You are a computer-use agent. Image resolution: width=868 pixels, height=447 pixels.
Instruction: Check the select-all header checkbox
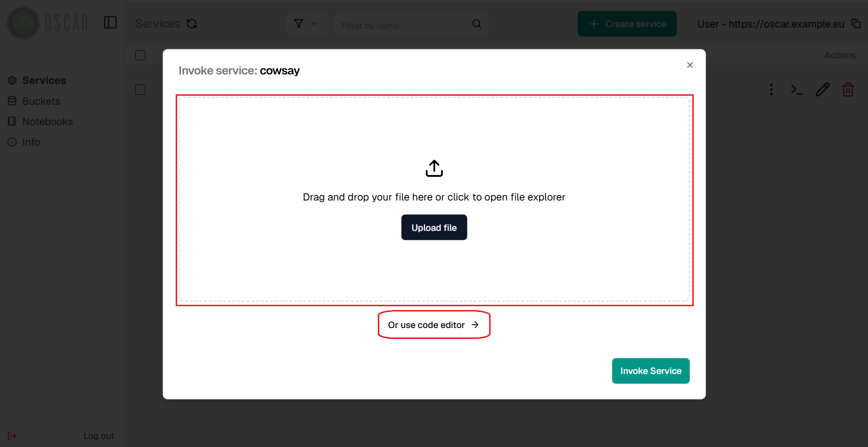[140, 55]
